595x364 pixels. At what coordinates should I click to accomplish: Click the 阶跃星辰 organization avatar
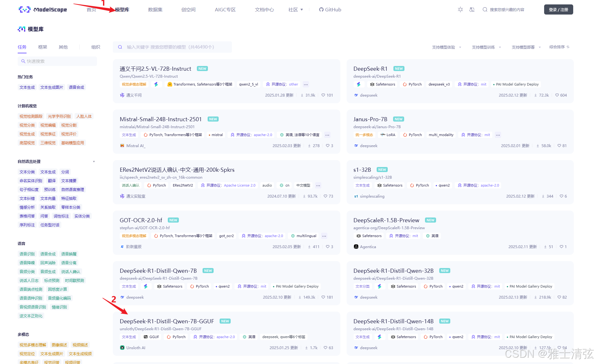pyautogui.click(x=122, y=247)
